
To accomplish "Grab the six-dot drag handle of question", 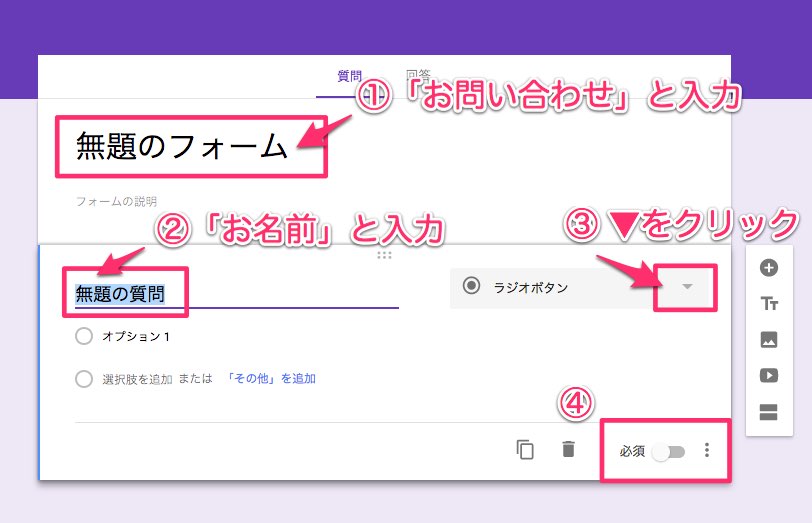I will pos(384,255).
